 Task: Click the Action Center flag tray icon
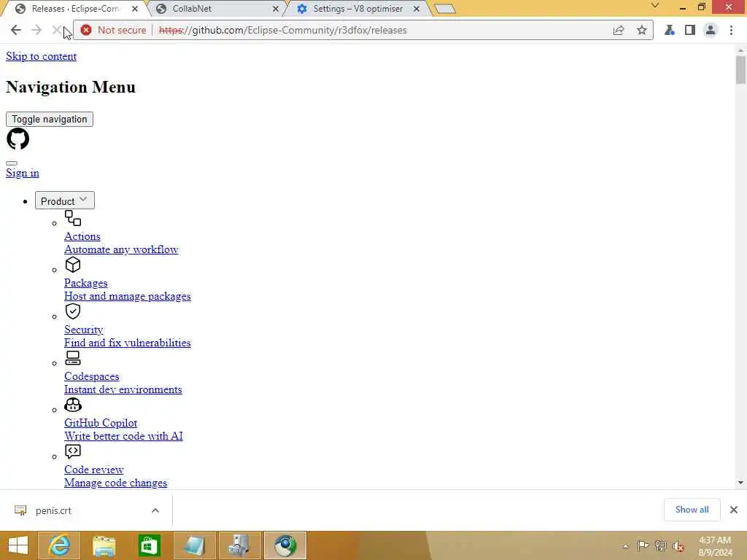(x=643, y=545)
